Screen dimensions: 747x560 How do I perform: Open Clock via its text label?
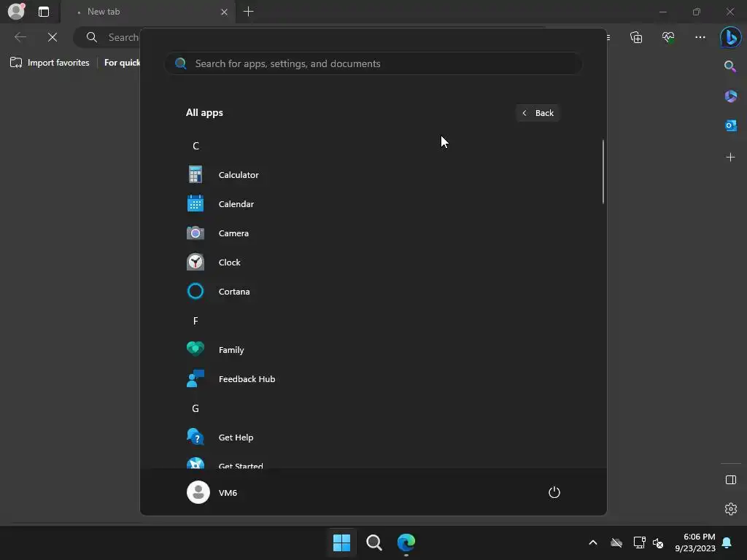point(229,262)
